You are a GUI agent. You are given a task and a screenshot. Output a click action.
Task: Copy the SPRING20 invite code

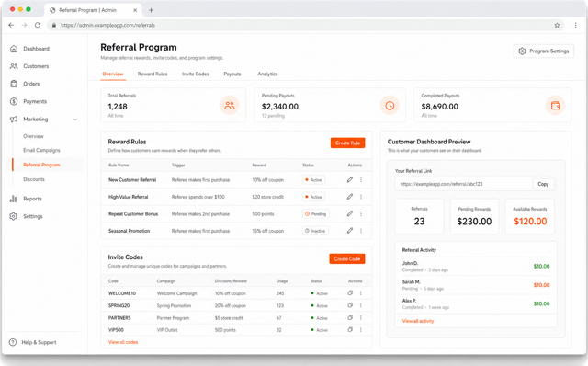click(350, 305)
